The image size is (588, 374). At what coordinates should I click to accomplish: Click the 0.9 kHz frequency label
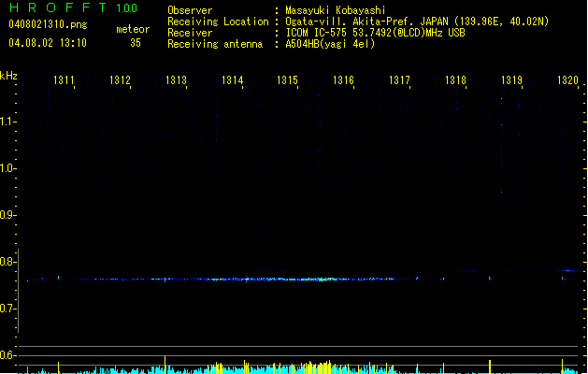coord(7,215)
